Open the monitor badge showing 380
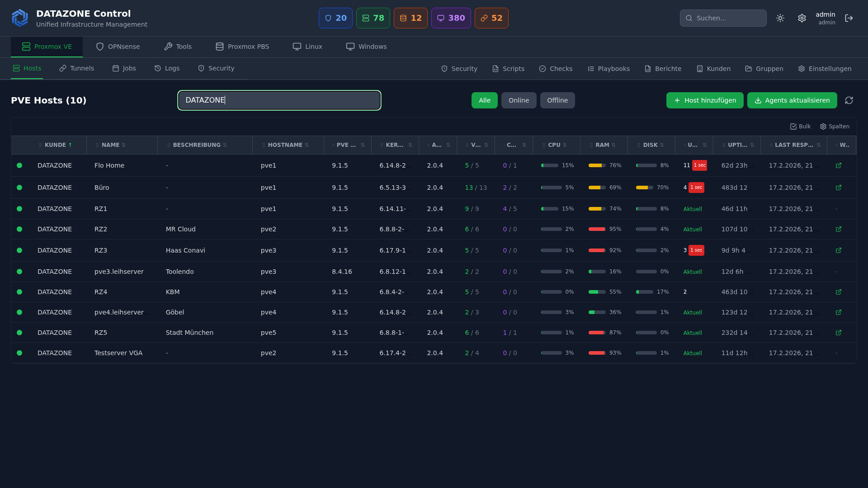The image size is (868, 488). pos(451,18)
